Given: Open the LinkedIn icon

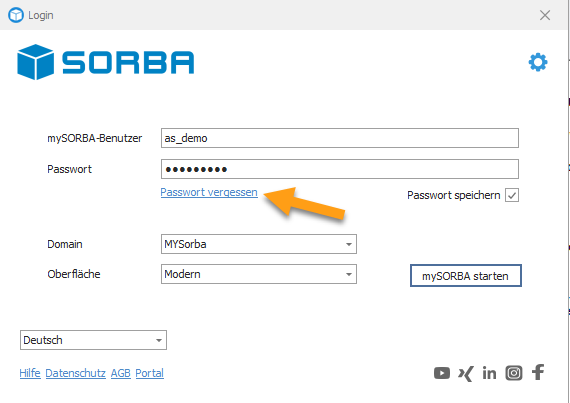Looking at the screenshot, I should [x=489, y=373].
